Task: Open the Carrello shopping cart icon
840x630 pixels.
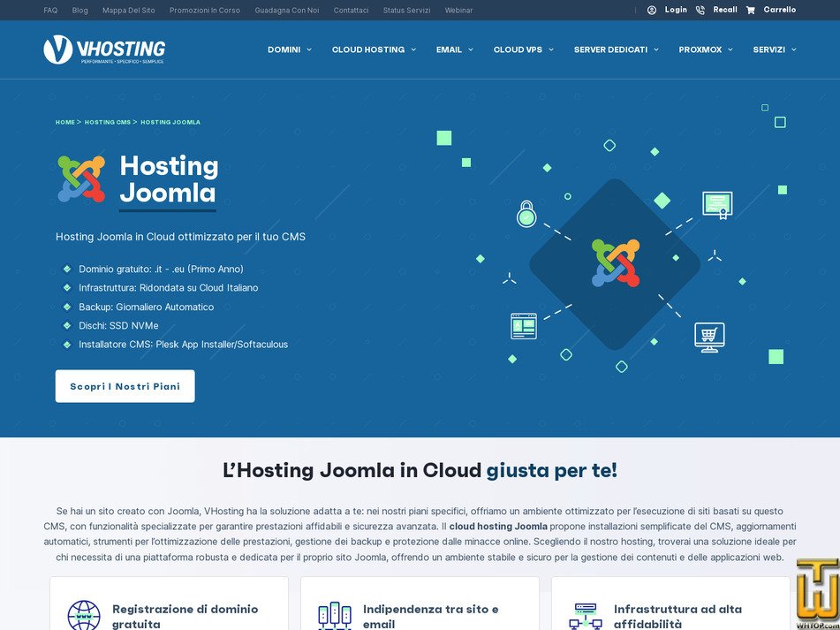Action: (x=752, y=10)
